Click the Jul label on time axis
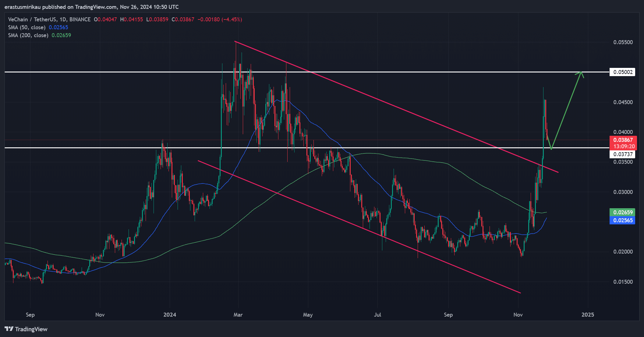 [377, 315]
